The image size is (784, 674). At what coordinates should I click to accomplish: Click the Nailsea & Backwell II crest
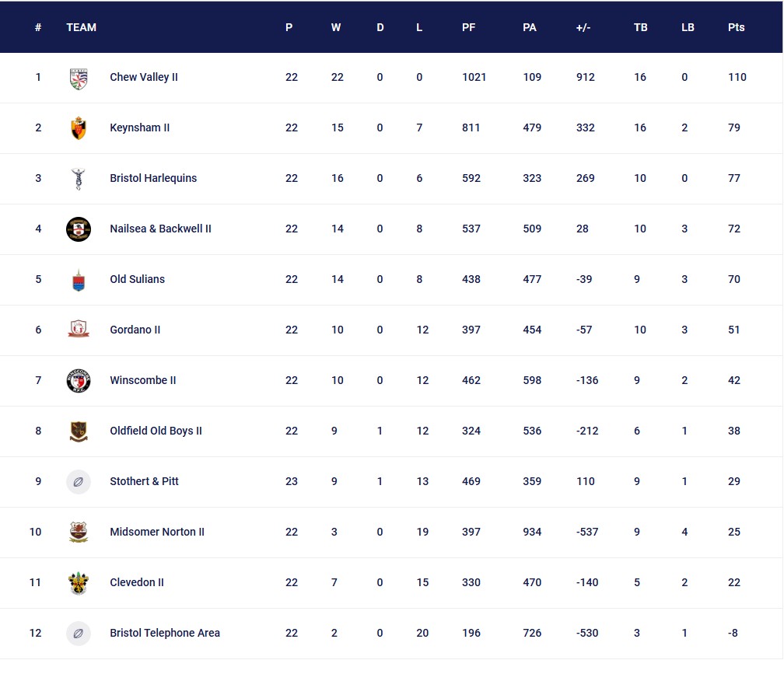click(x=79, y=229)
